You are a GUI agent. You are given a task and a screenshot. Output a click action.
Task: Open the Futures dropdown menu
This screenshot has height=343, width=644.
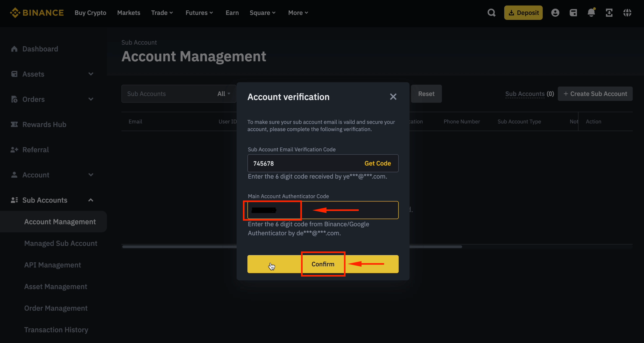pos(199,13)
